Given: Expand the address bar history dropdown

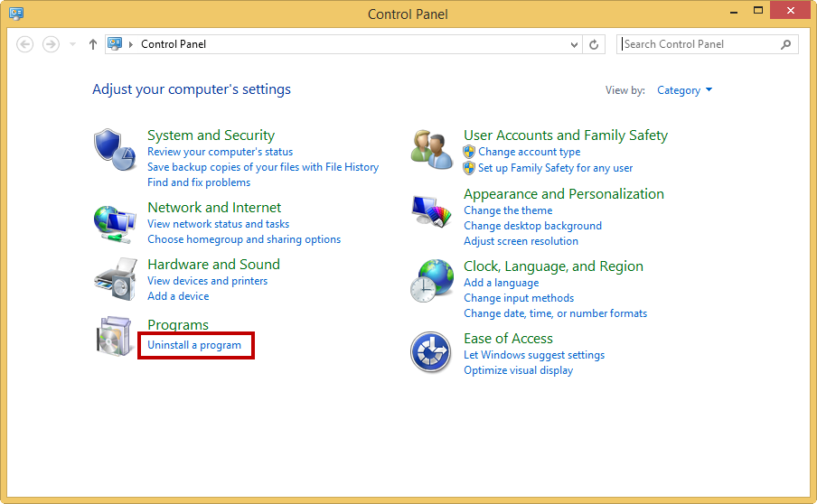Looking at the screenshot, I should coord(574,44).
